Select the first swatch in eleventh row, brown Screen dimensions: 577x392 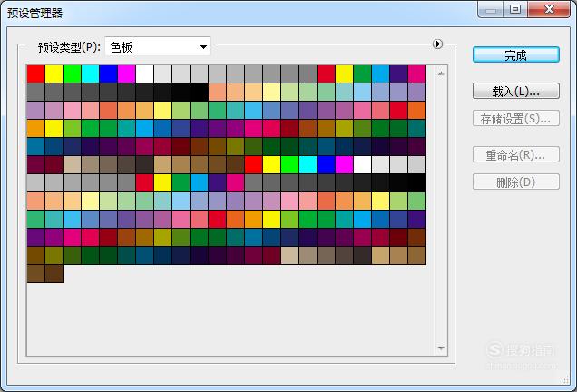tap(36, 256)
